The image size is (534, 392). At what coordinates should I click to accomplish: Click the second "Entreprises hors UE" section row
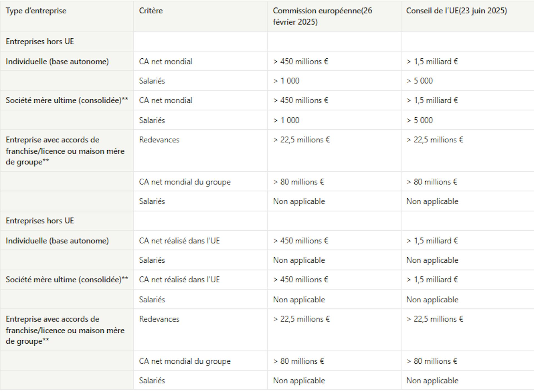click(40, 221)
